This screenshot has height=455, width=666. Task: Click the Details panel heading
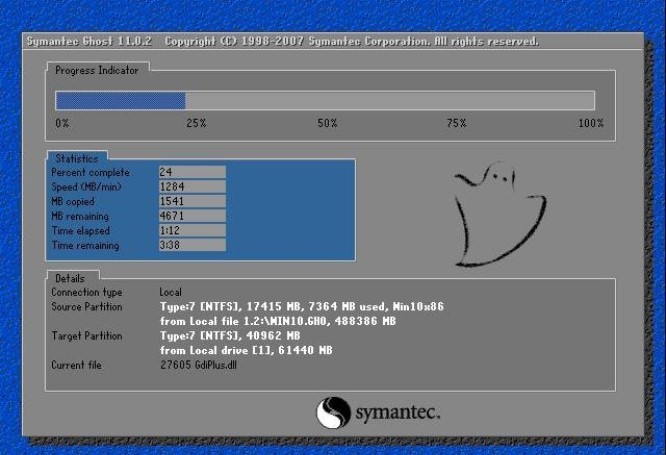pyautogui.click(x=70, y=277)
